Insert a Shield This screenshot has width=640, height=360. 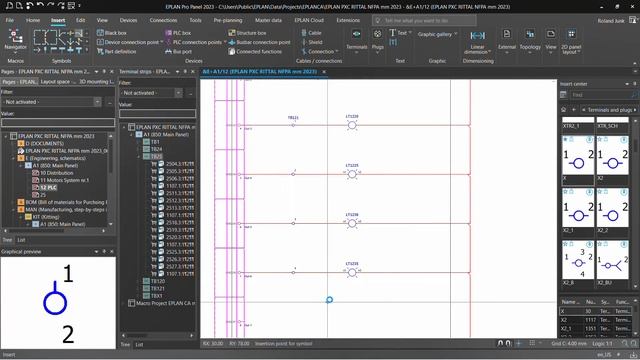point(312,42)
